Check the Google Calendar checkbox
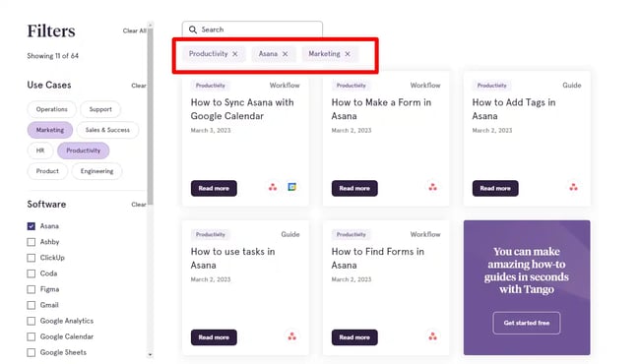The width and height of the screenshot is (640, 364). click(32, 337)
